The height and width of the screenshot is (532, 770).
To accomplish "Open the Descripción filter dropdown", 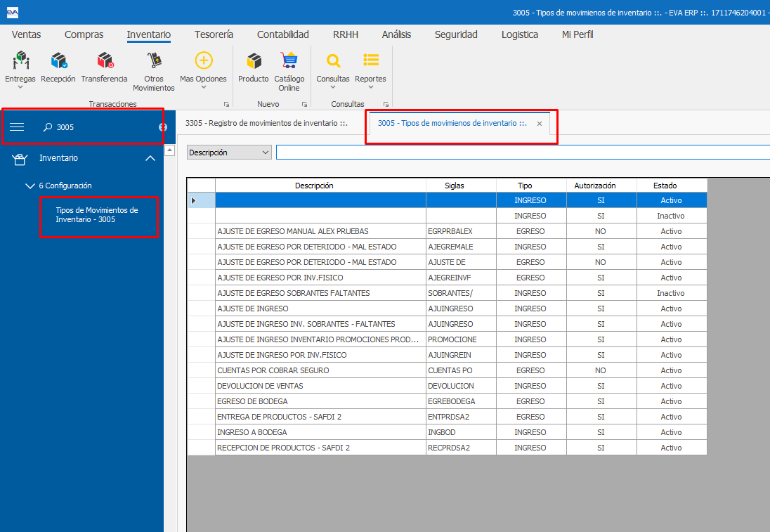I will pos(265,153).
